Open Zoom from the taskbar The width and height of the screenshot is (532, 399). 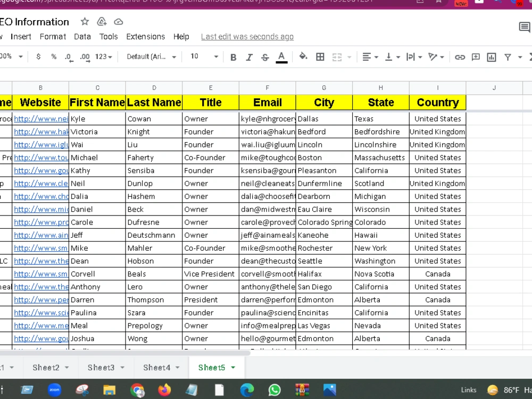(x=54, y=390)
